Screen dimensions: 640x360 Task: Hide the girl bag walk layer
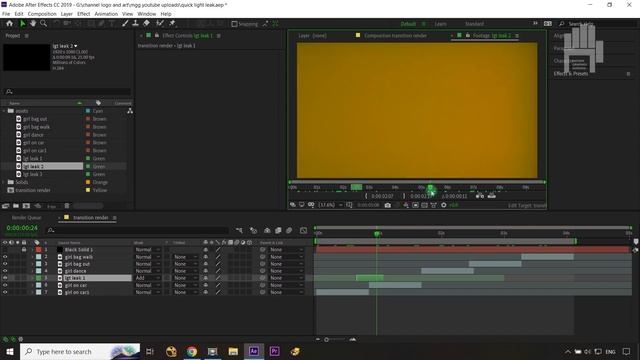pos(5,257)
